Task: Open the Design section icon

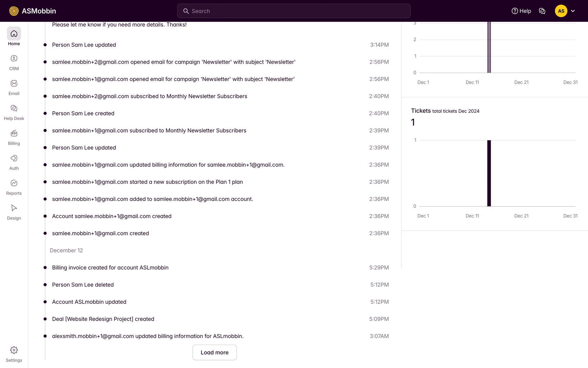Action: 14,208
